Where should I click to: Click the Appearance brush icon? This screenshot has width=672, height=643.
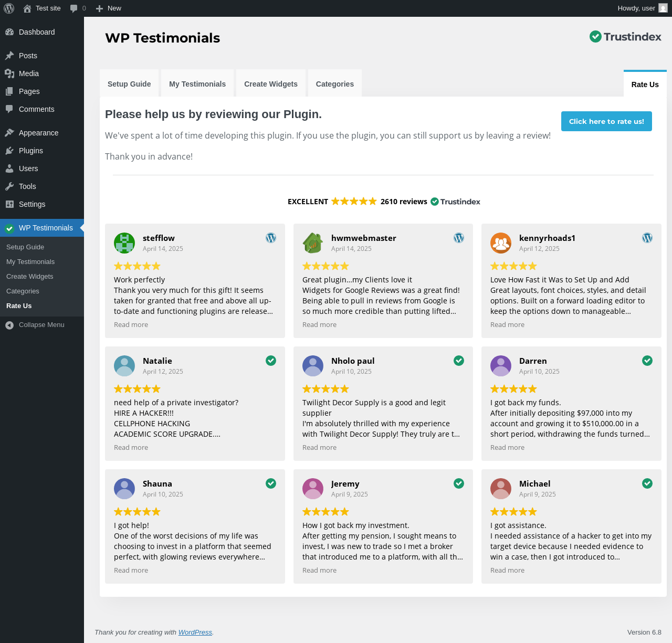click(9, 133)
